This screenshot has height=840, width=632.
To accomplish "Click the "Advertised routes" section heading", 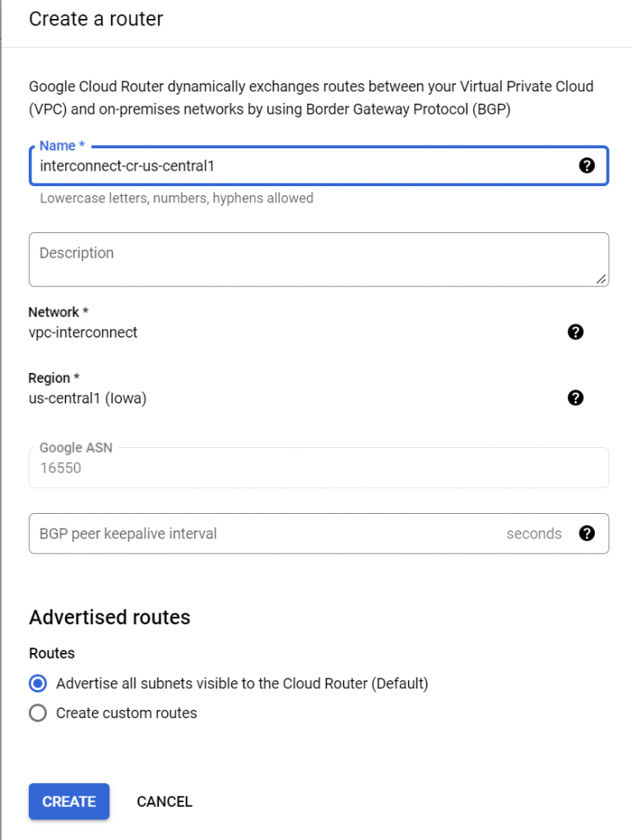I will (109, 617).
